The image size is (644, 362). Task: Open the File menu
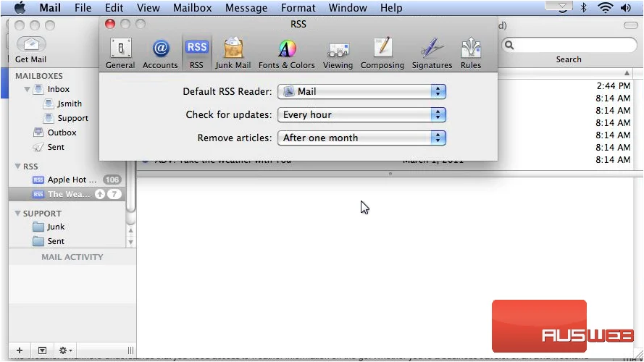pos(83,8)
